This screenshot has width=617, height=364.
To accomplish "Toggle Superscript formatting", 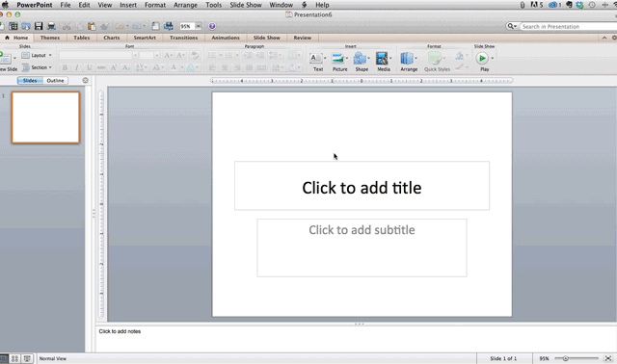I will point(114,67).
